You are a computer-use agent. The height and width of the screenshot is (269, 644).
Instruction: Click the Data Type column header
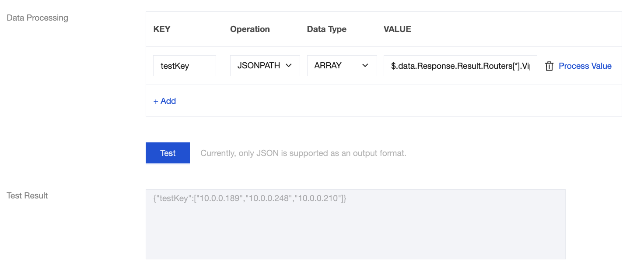326,29
